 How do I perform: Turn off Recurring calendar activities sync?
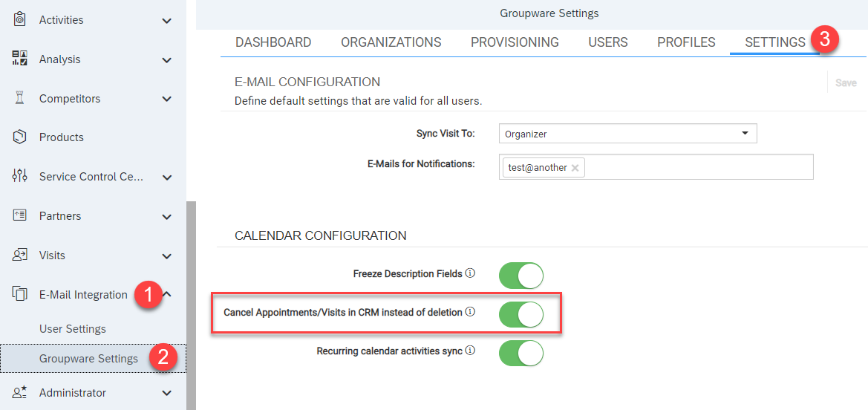click(521, 353)
